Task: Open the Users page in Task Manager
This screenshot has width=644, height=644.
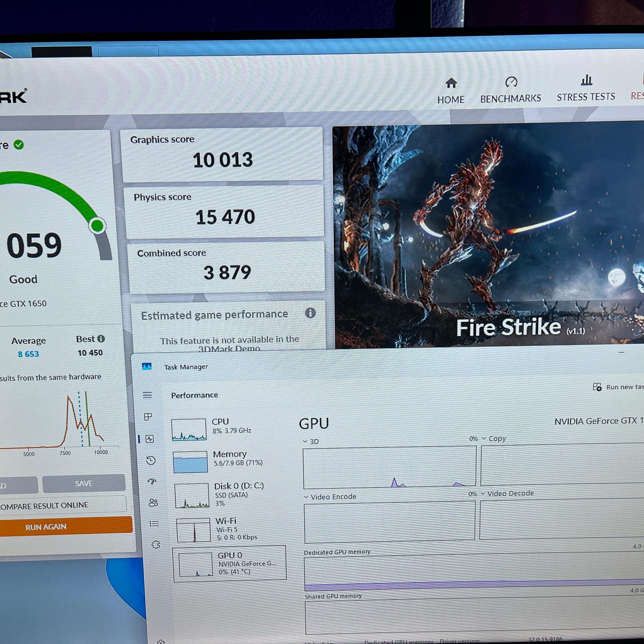Action: click(x=153, y=502)
